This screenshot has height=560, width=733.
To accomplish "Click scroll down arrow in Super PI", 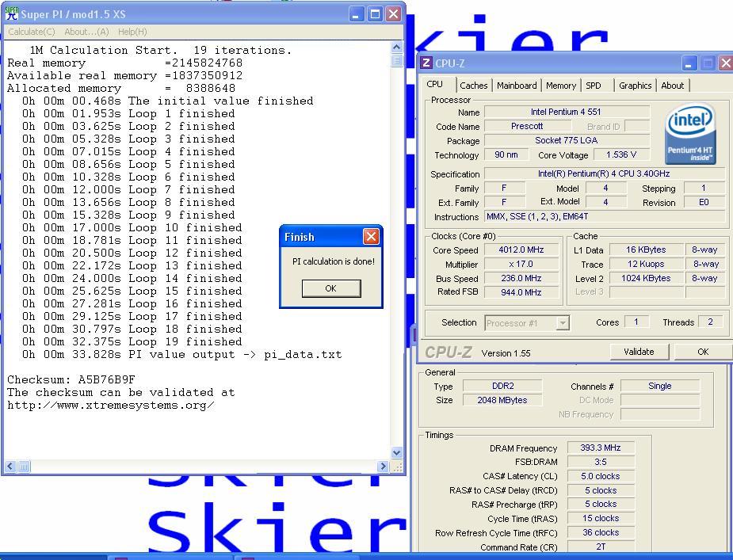I will tap(396, 452).
